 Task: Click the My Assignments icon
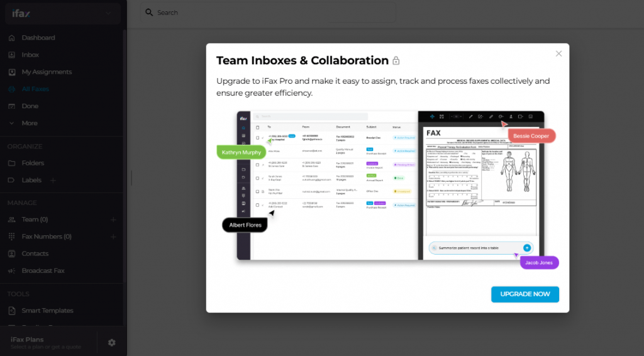(11, 72)
